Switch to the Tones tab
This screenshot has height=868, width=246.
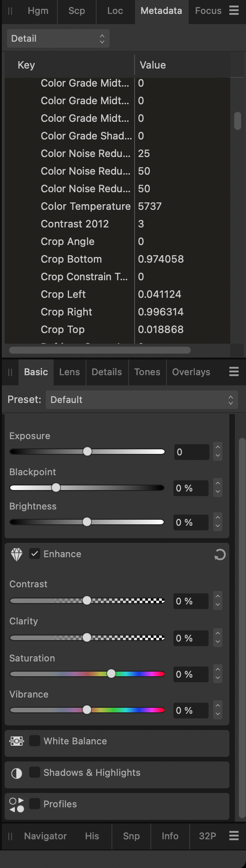(x=147, y=372)
